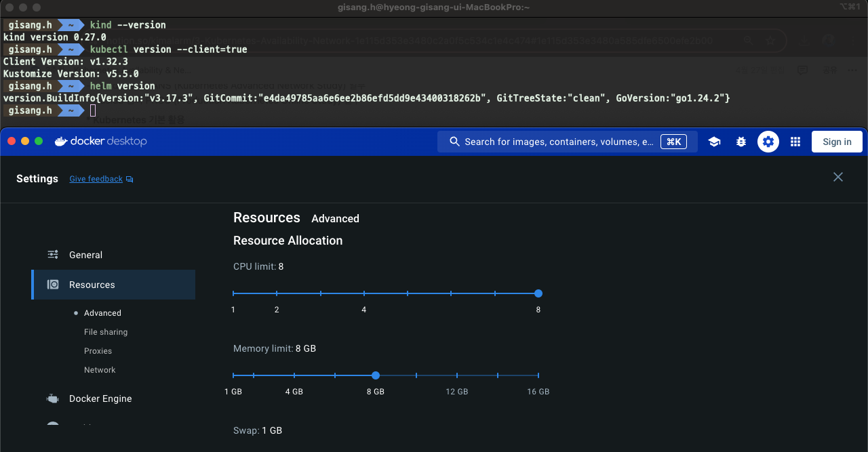Click the search magnifier icon
This screenshot has width=868, height=452.
[x=455, y=142]
